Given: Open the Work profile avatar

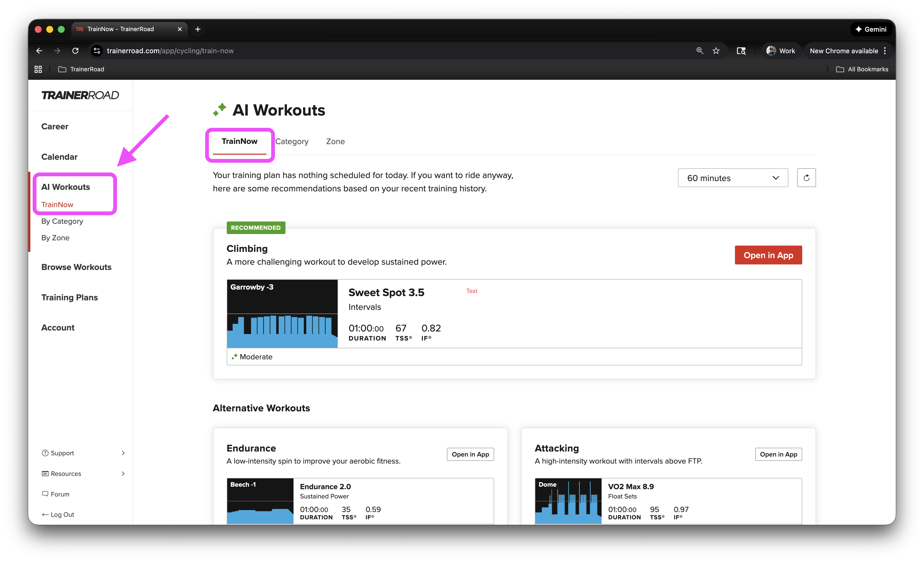Looking at the screenshot, I should point(771,51).
